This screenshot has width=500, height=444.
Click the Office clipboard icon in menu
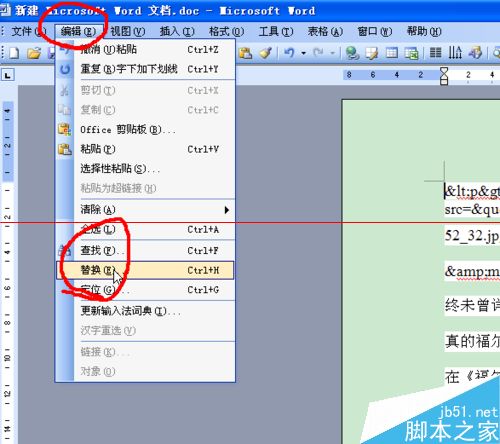(65, 129)
